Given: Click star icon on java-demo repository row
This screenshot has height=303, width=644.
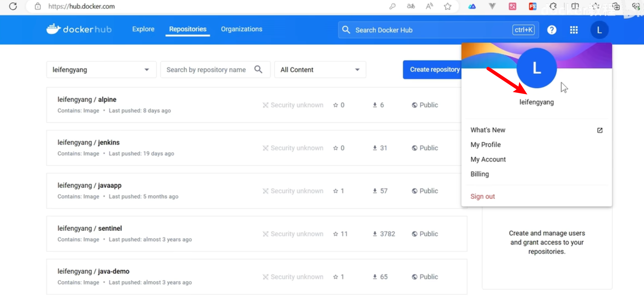Looking at the screenshot, I should click(335, 277).
